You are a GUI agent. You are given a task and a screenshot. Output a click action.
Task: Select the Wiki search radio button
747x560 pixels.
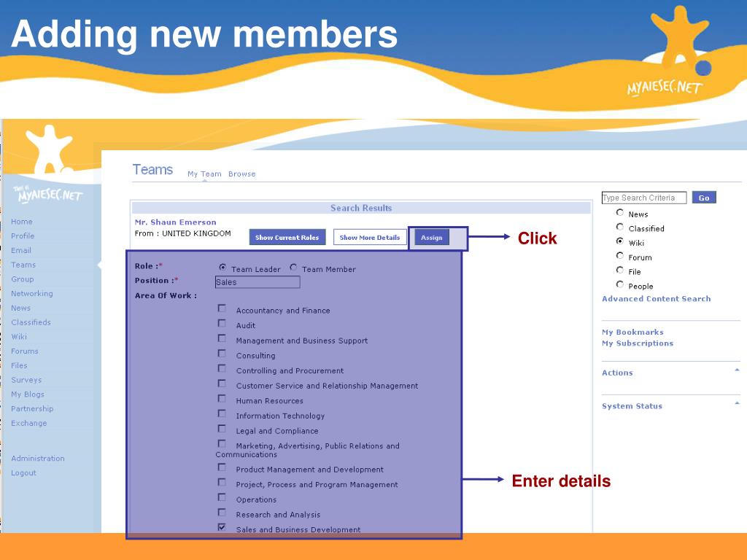(620, 241)
